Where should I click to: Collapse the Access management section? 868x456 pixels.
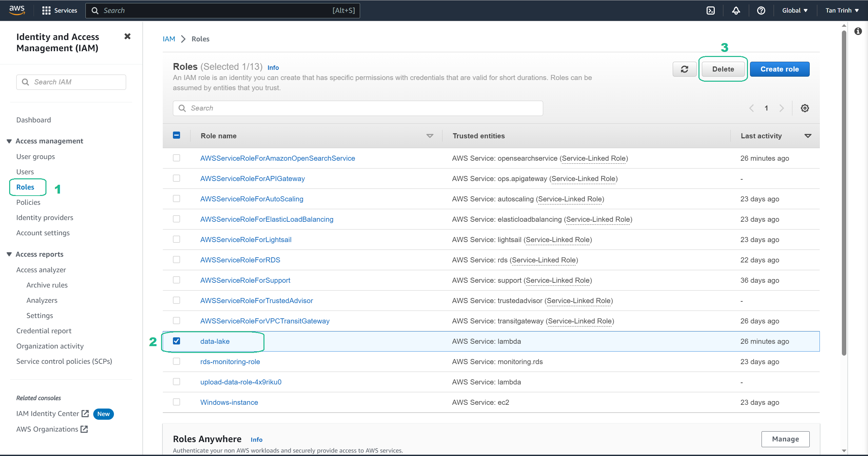click(9, 141)
